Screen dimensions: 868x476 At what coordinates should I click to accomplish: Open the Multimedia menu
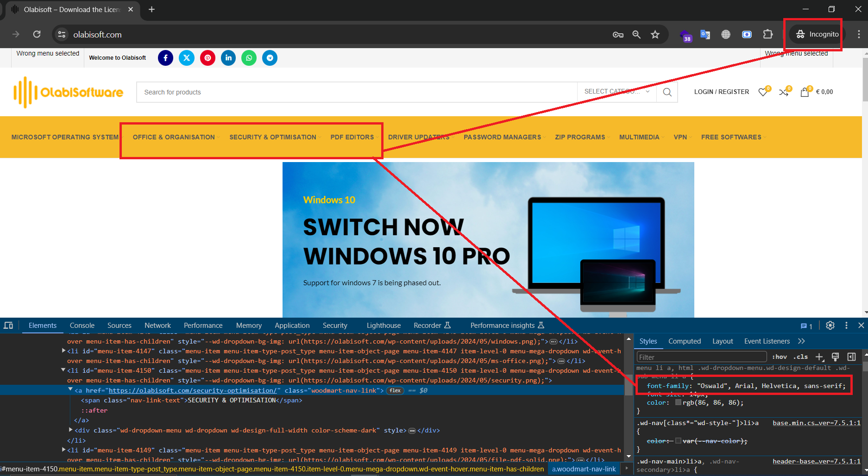[639, 137]
